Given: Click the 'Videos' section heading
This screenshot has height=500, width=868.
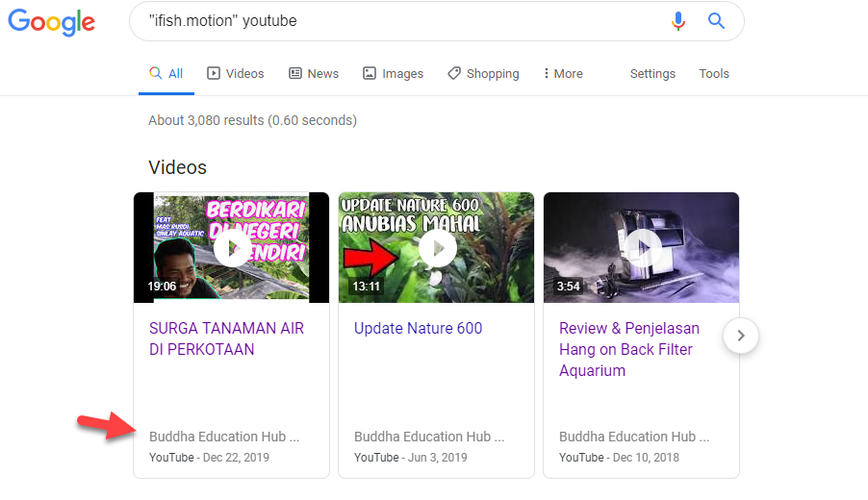Looking at the screenshot, I should [178, 167].
